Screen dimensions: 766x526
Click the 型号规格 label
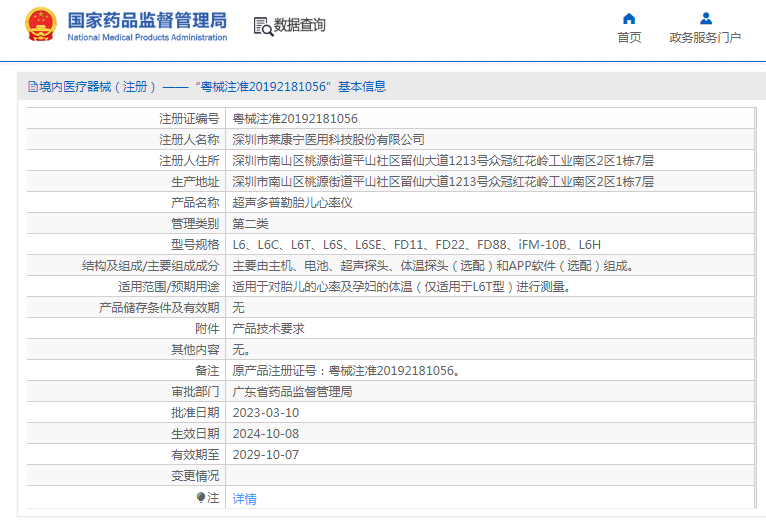point(195,245)
